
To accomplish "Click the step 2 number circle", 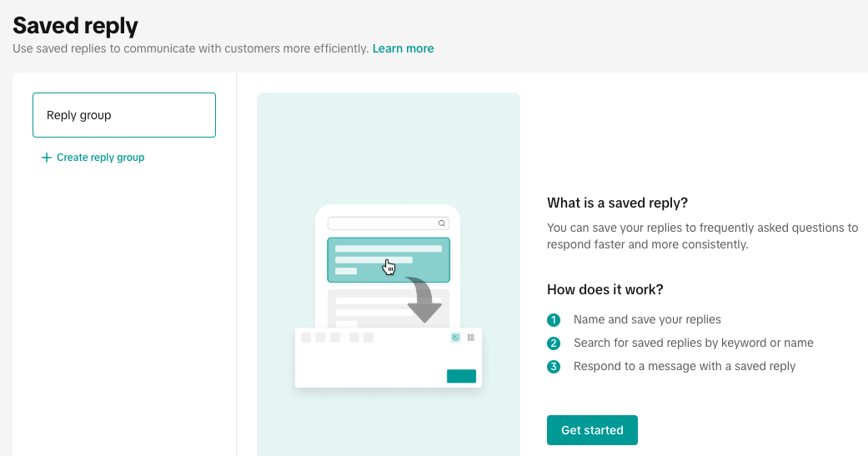I will [554, 343].
